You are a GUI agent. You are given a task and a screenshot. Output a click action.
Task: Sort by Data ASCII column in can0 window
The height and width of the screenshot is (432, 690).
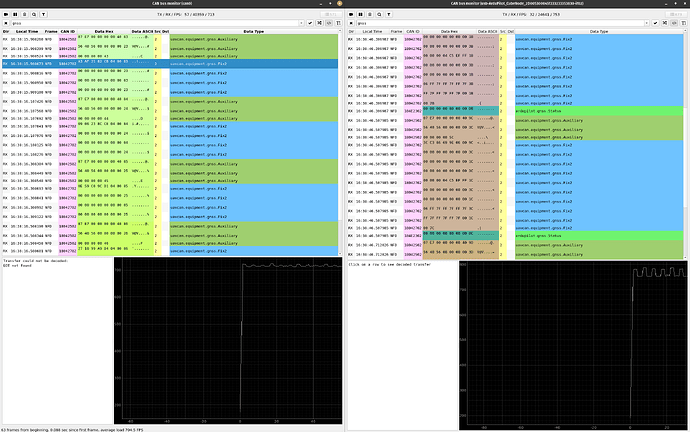pyautogui.click(x=142, y=32)
